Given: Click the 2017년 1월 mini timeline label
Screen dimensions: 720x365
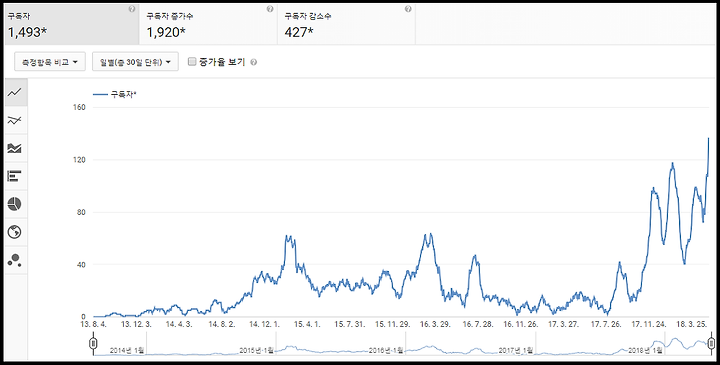Looking at the screenshot, I should tap(516, 350).
